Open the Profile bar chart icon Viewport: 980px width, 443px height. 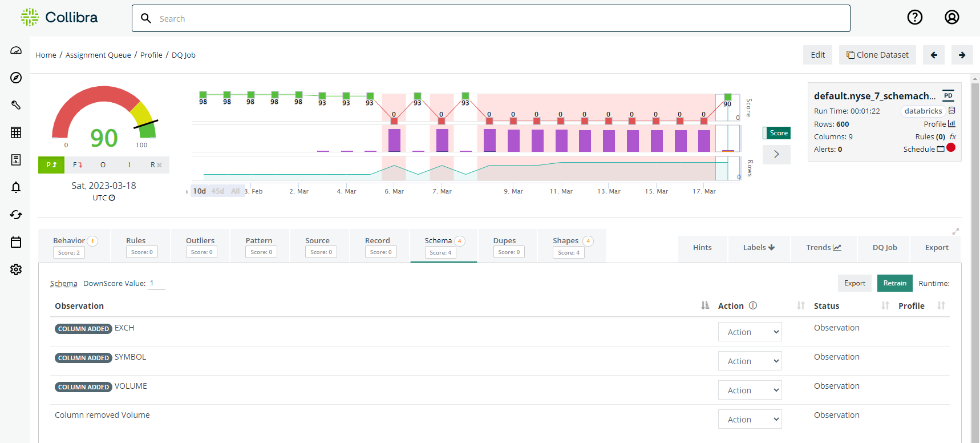(x=951, y=124)
